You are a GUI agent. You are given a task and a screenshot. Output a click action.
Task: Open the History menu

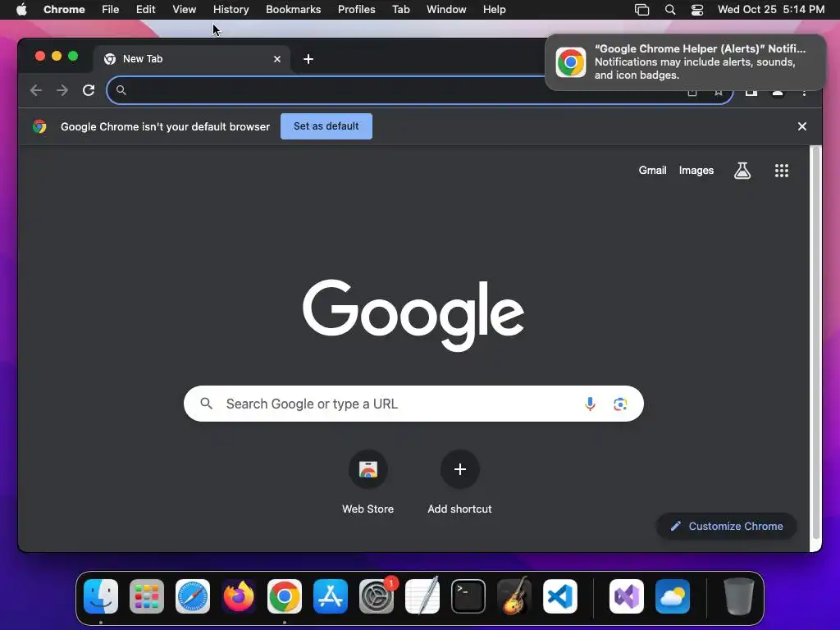click(x=231, y=10)
